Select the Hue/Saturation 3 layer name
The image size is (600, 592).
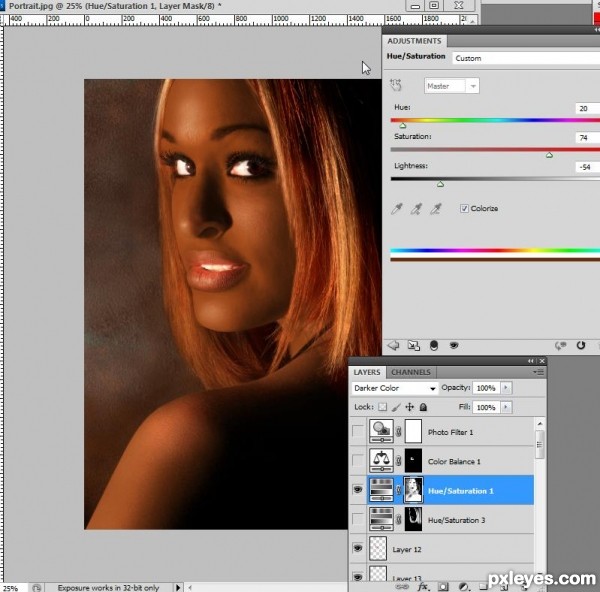(x=456, y=520)
